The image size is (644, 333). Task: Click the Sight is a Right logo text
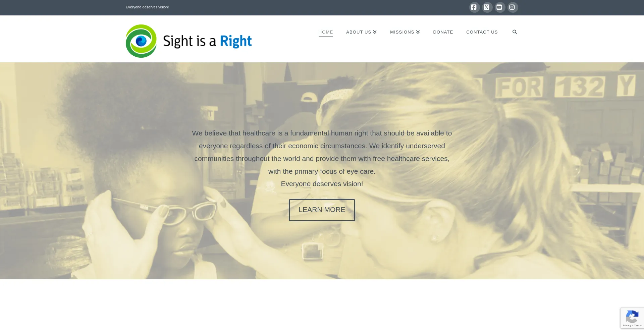coord(207,41)
